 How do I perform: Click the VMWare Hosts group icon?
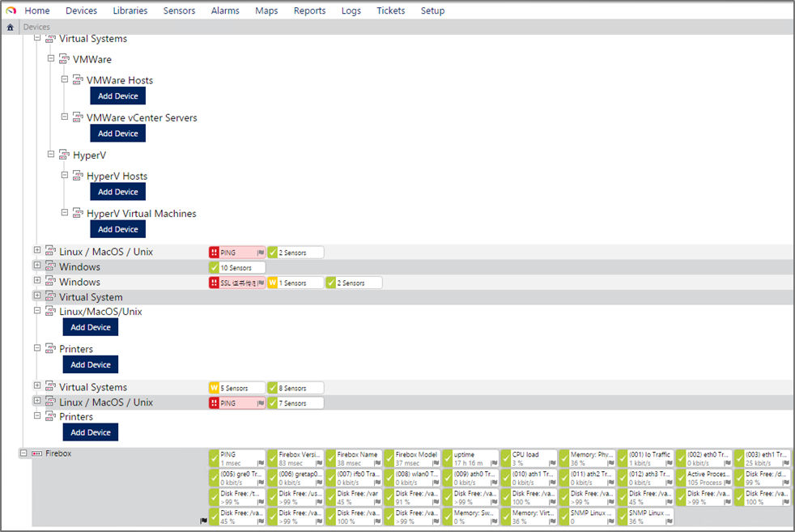tap(78, 80)
